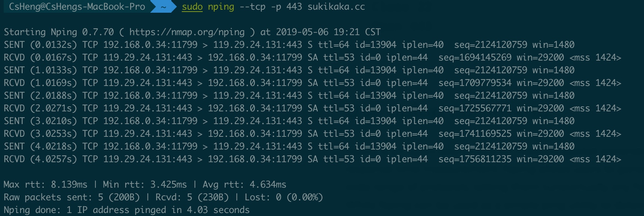644x216 pixels.
Task: Click the SENT (0.0132s) timestamp
Action: pos(40,45)
